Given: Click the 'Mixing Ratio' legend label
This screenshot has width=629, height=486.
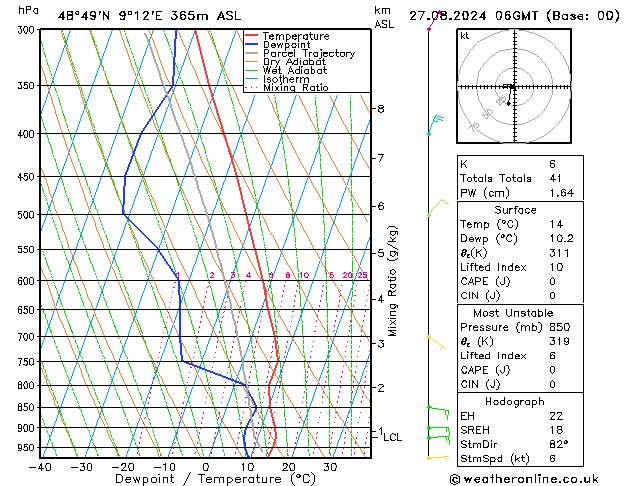Looking at the screenshot, I should pyautogui.click(x=296, y=87).
